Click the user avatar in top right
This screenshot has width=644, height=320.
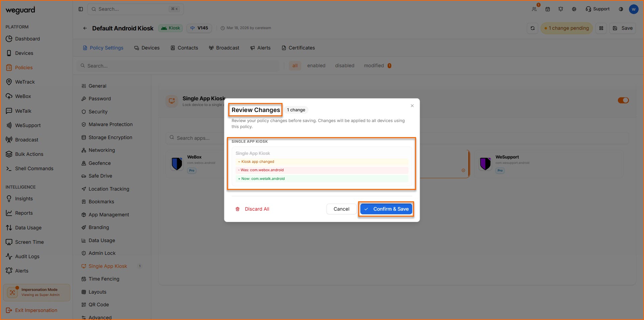pos(633,9)
